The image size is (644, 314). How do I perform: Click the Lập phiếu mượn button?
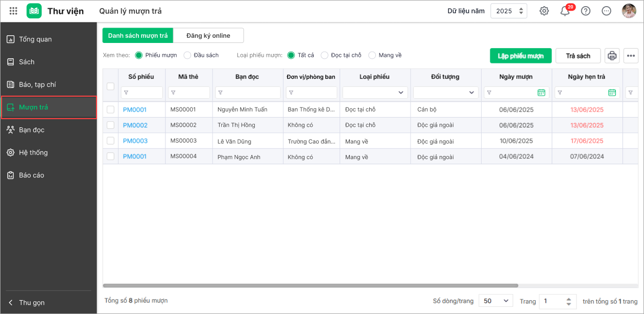click(521, 56)
